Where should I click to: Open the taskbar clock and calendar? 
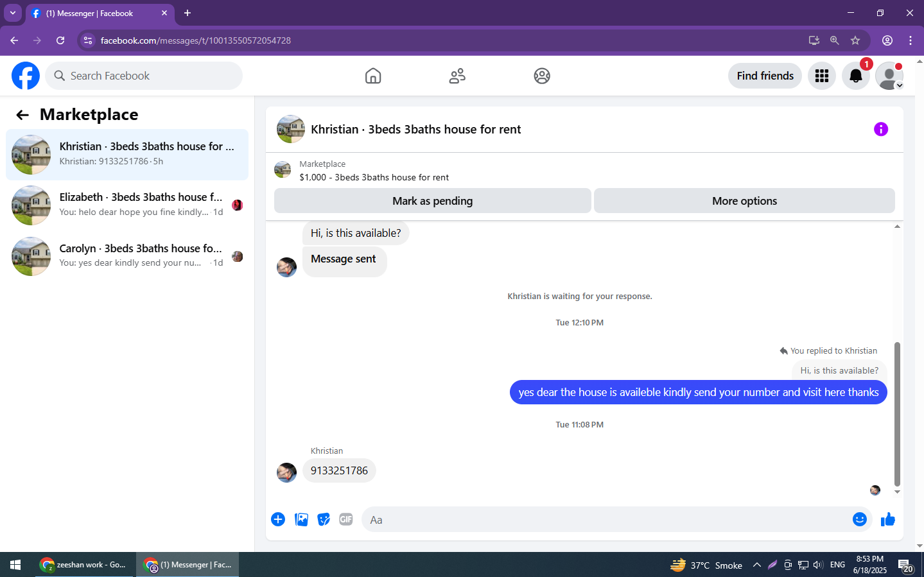[870, 565]
